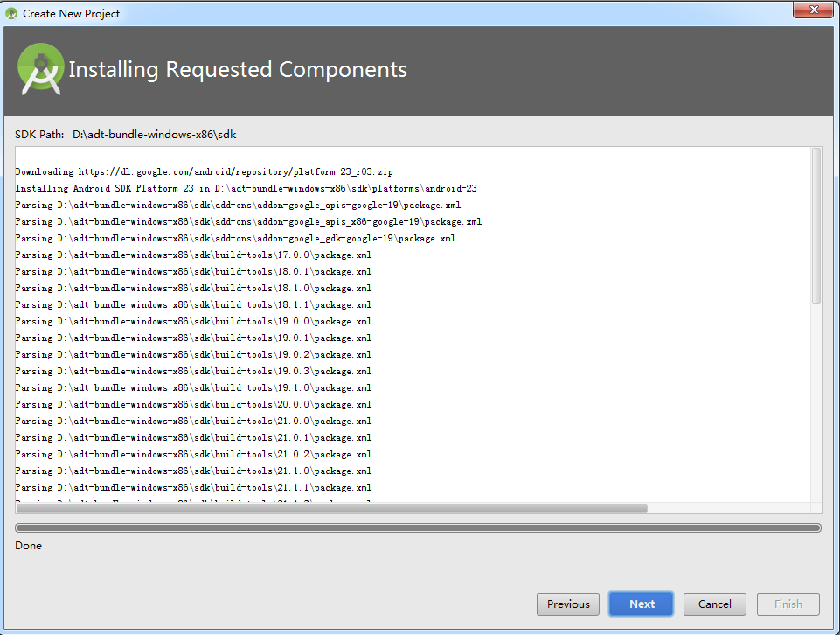The width and height of the screenshot is (840, 635).
Task: Click the build-tools\18.1.1 parsing line
Action: [x=193, y=305]
